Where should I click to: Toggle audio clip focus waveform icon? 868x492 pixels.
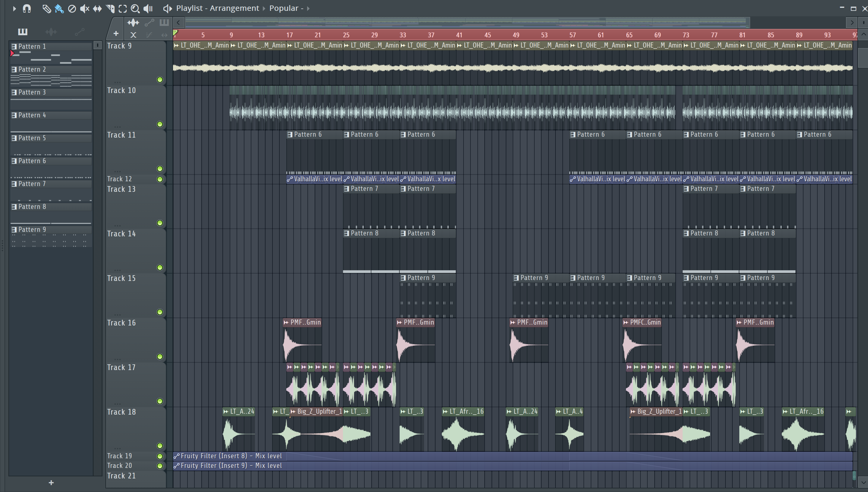point(133,23)
